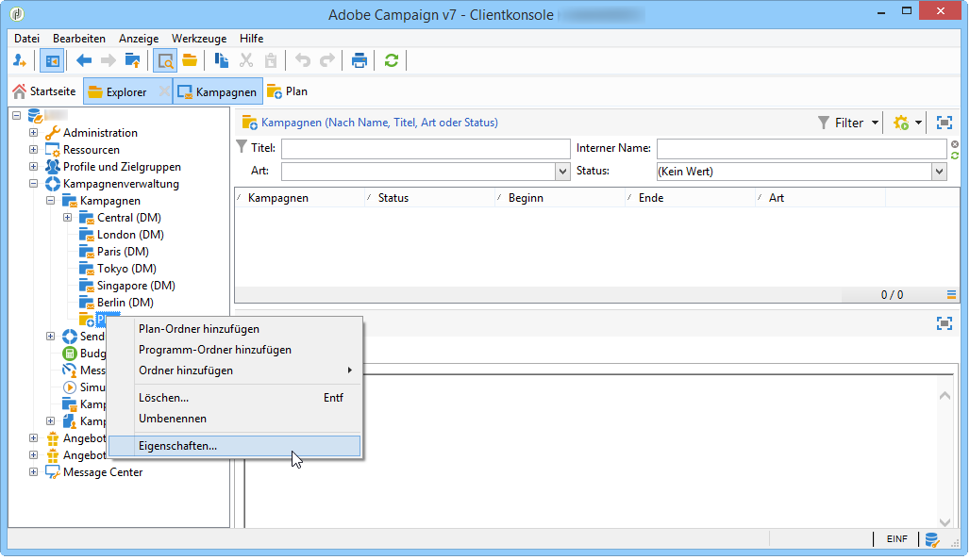
Task: Switch to the Plan tab
Action: [x=287, y=91]
